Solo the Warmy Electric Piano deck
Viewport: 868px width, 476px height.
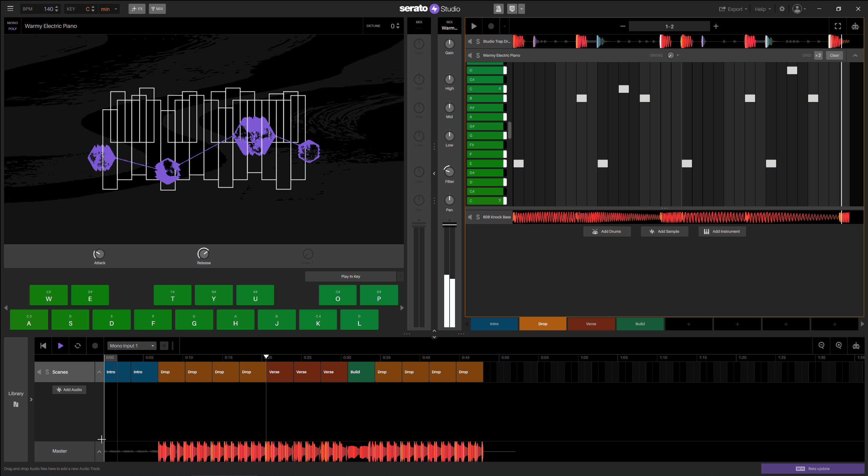(478, 55)
